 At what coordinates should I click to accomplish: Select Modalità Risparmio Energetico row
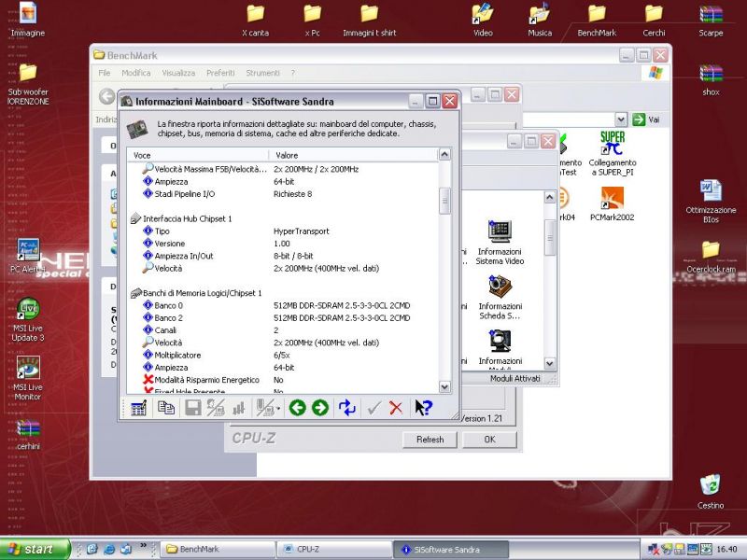283,380
